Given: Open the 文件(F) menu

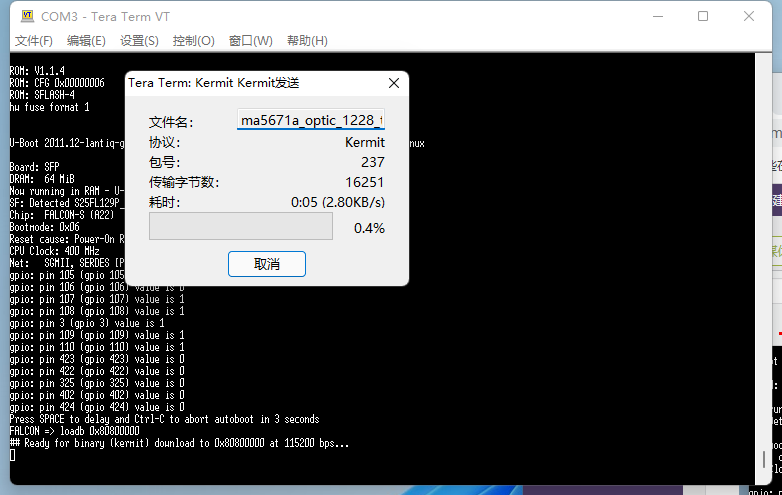Looking at the screenshot, I should click(x=33, y=41).
